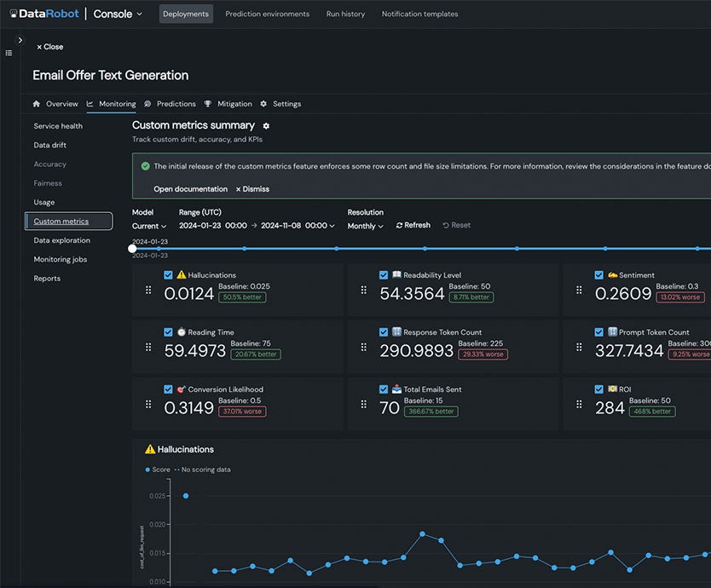
Task: Click the ROI money icon
Action: [x=613, y=389]
